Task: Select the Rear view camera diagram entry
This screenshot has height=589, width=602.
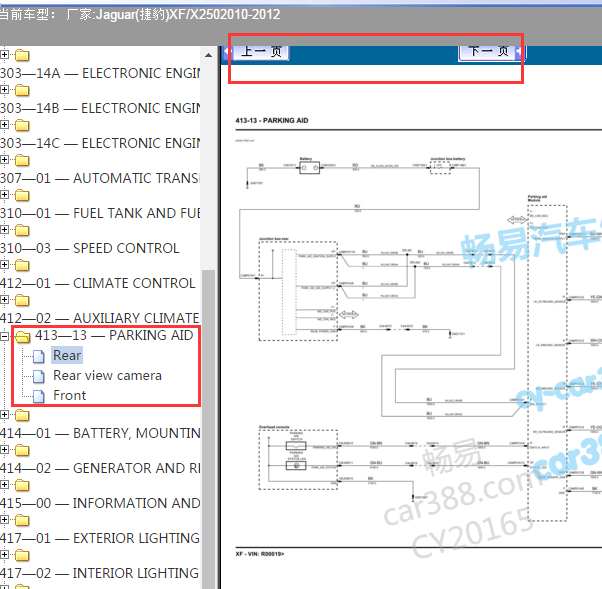Action: [107, 376]
